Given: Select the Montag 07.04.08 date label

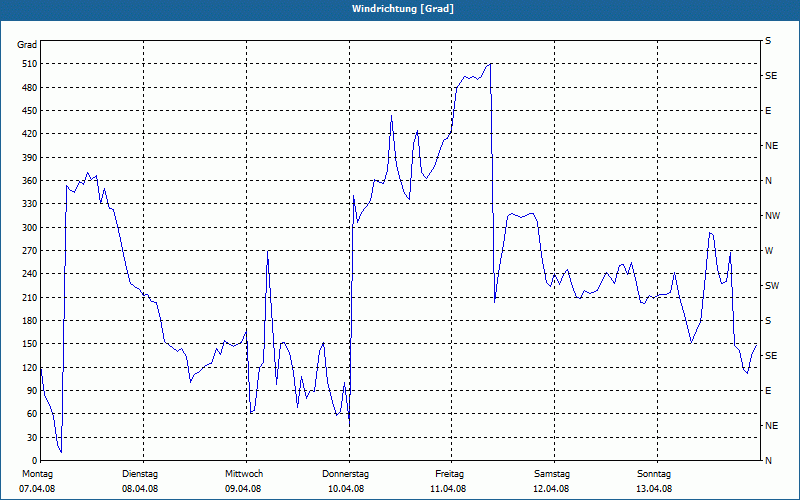Looking at the screenshot, I should pyautogui.click(x=37, y=481).
